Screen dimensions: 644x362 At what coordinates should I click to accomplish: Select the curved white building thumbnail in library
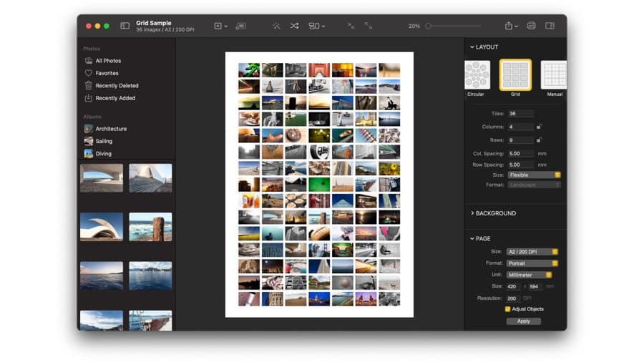[102, 227]
